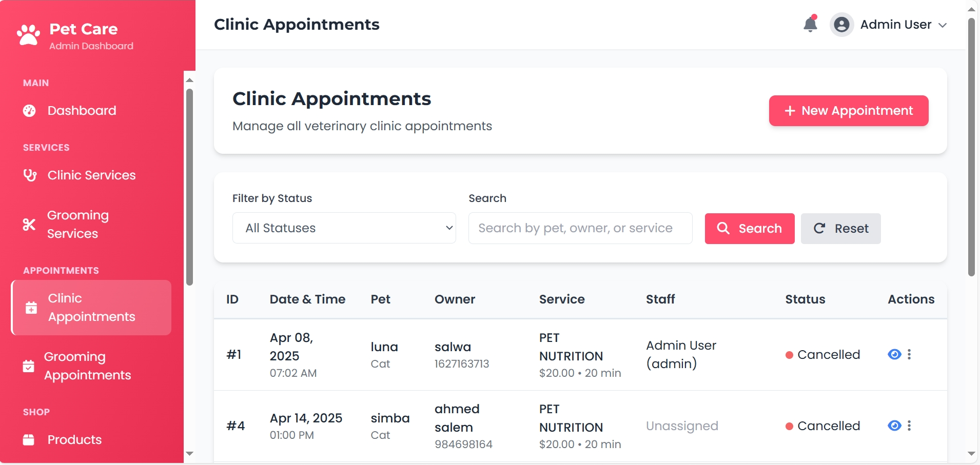
Task: Click the Products box icon in sidebar
Action: 29,440
